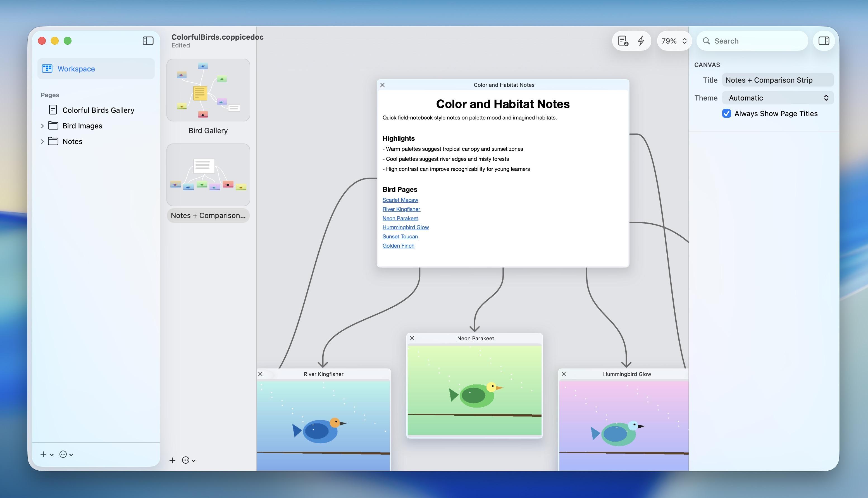This screenshot has width=868, height=498.
Task: Select the Colorful Birds Gallery page
Action: [98, 110]
